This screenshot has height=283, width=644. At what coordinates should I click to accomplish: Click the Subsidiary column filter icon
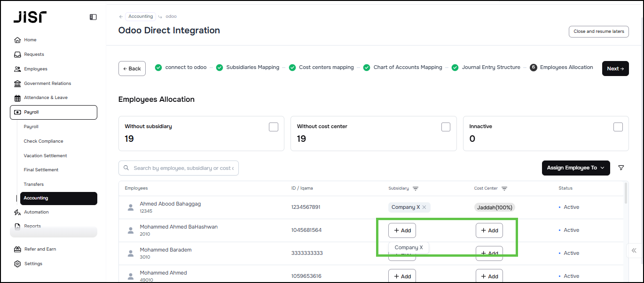416,189
